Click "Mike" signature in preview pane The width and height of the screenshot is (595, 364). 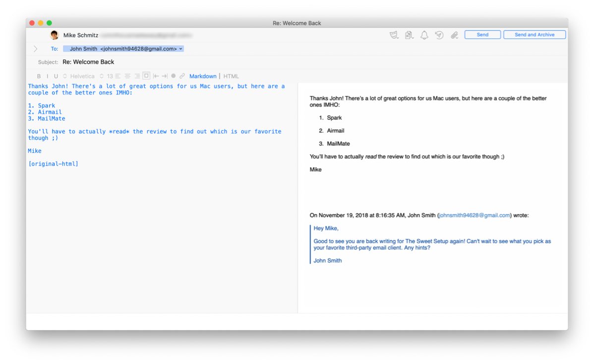click(x=316, y=170)
